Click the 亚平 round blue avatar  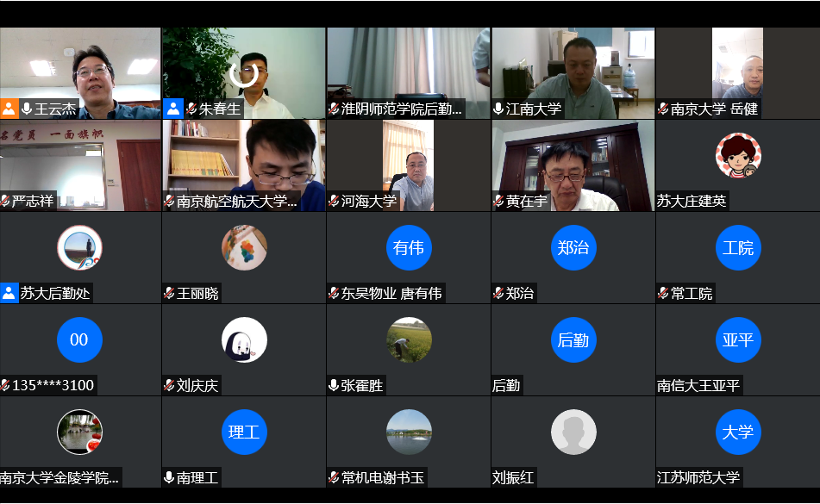738,340
